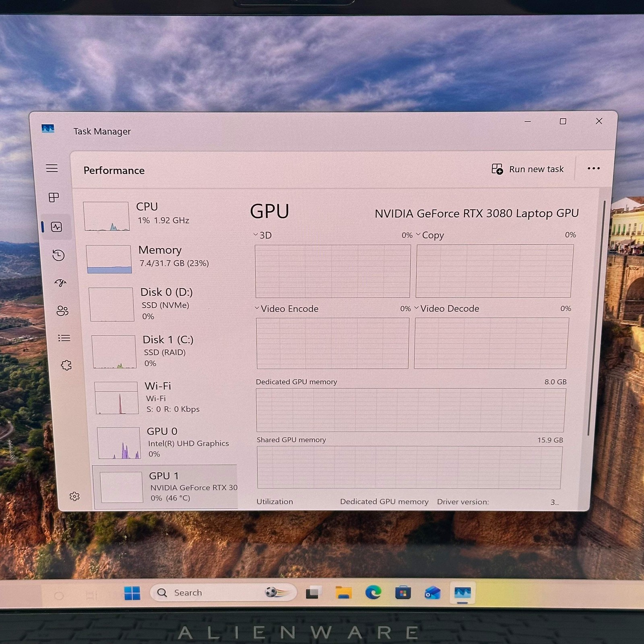Click the Utilization label below graphs
This screenshot has width=644, height=644.
click(275, 502)
